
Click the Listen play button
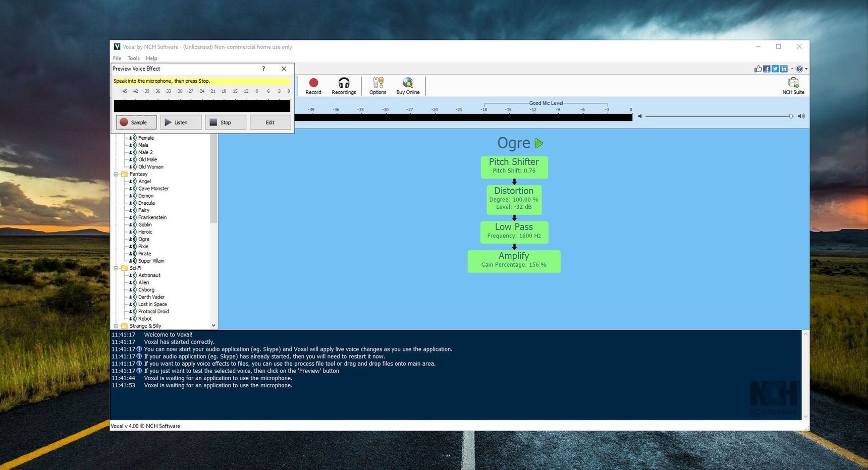coord(181,123)
